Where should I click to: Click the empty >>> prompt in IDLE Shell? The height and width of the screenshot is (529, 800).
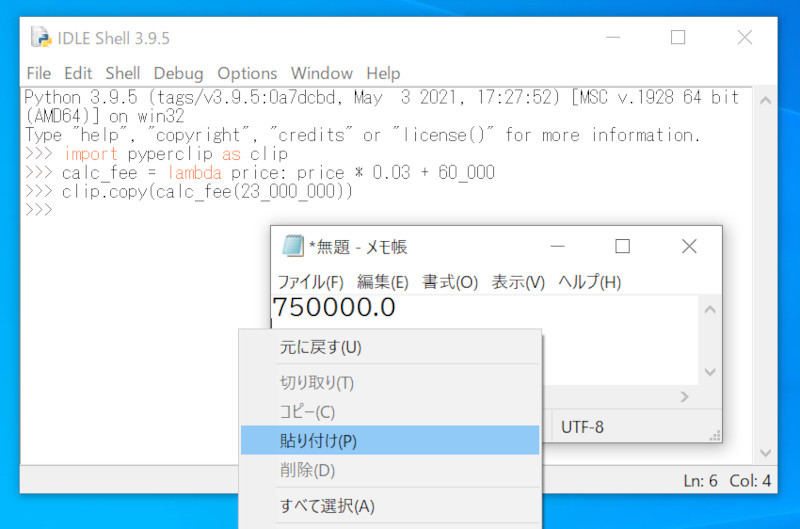[39, 210]
